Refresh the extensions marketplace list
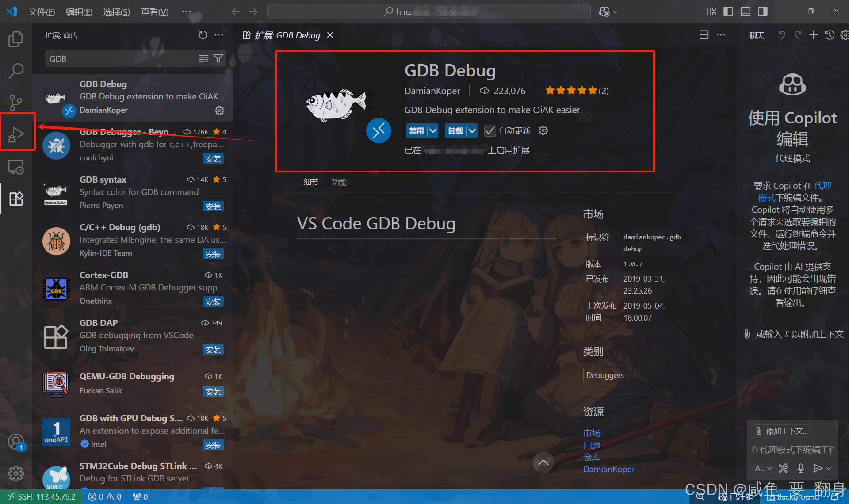The image size is (849, 504). (203, 35)
